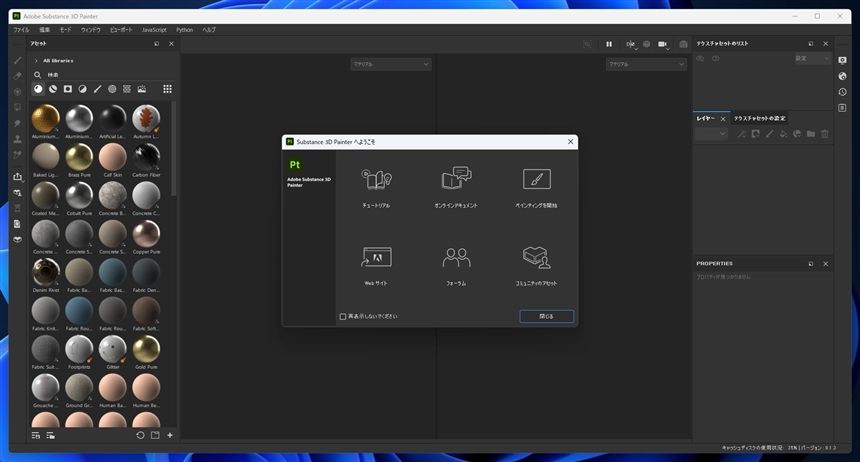This screenshot has width=860, height=462.
Task: Click the 3D cube view icon in viewport toolbar
Action: click(647, 44)
